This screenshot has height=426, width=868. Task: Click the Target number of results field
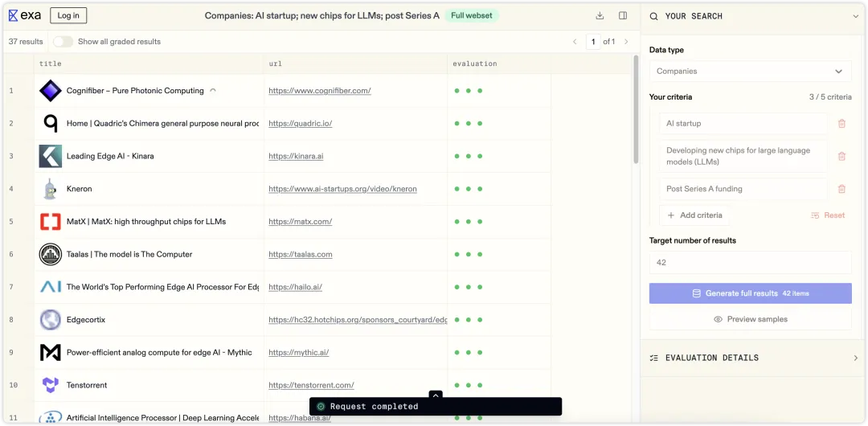point(750,263)
